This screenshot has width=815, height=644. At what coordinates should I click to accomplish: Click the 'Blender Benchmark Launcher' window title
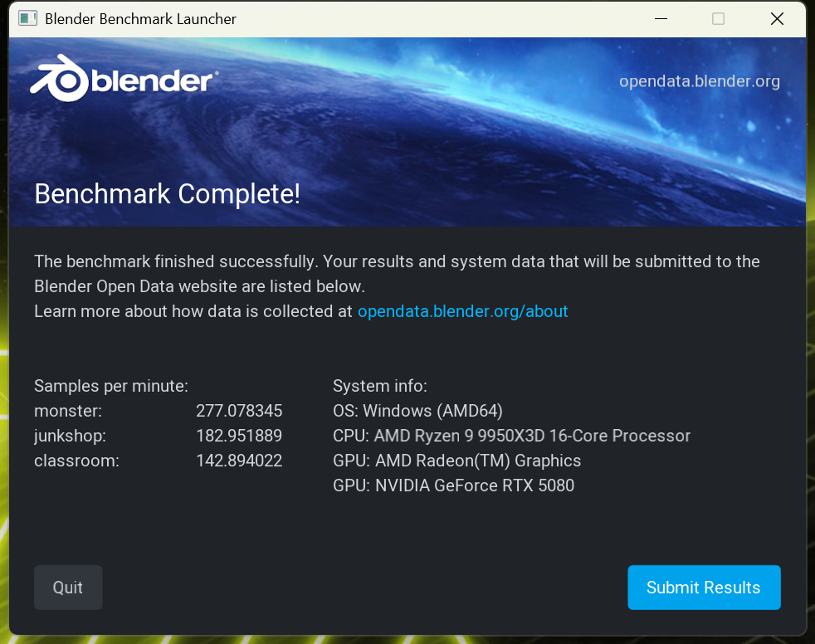[x=140, y=19]
